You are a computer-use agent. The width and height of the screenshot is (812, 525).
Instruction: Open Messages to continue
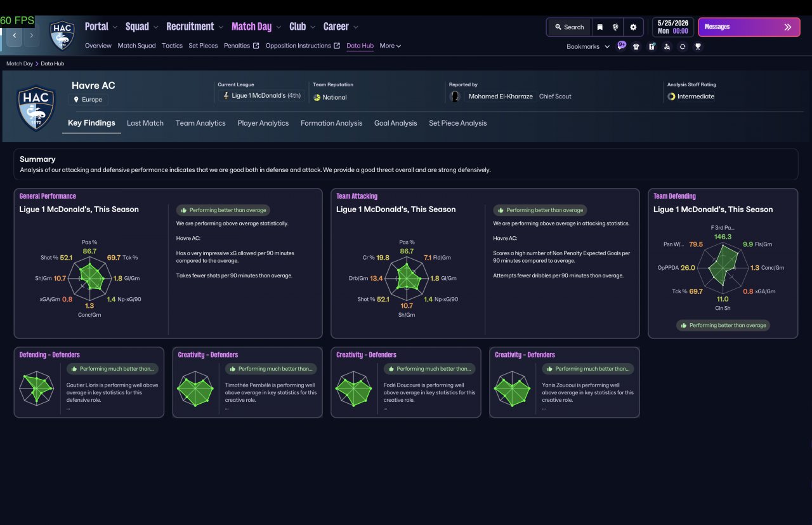[749, 27]
